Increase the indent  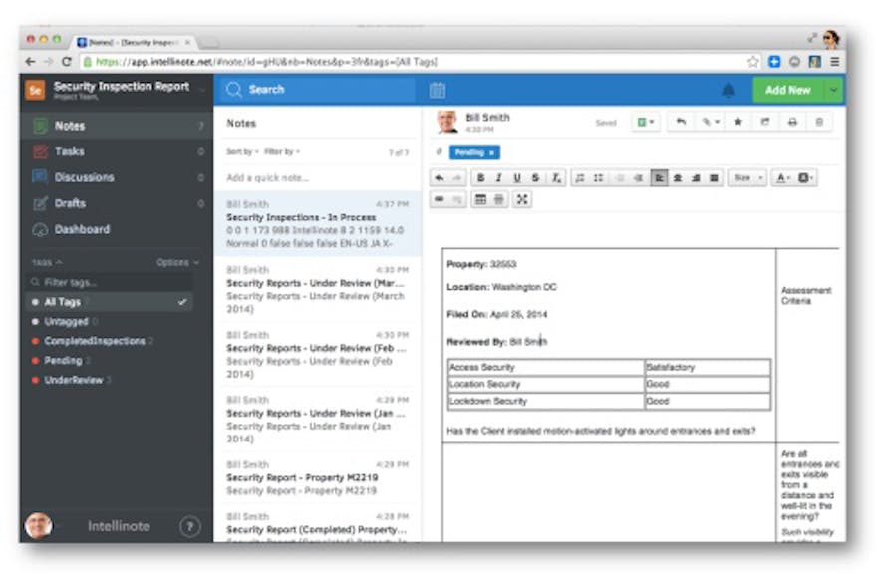[638, 178]
